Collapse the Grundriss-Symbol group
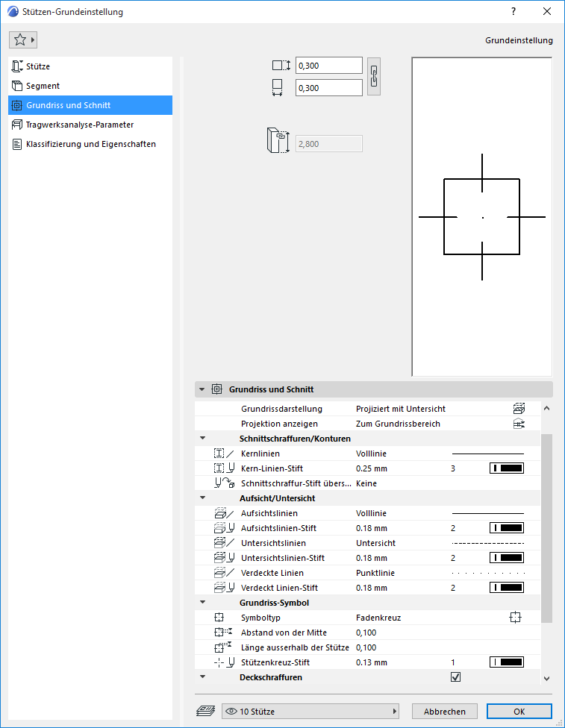 pos(202,602)
